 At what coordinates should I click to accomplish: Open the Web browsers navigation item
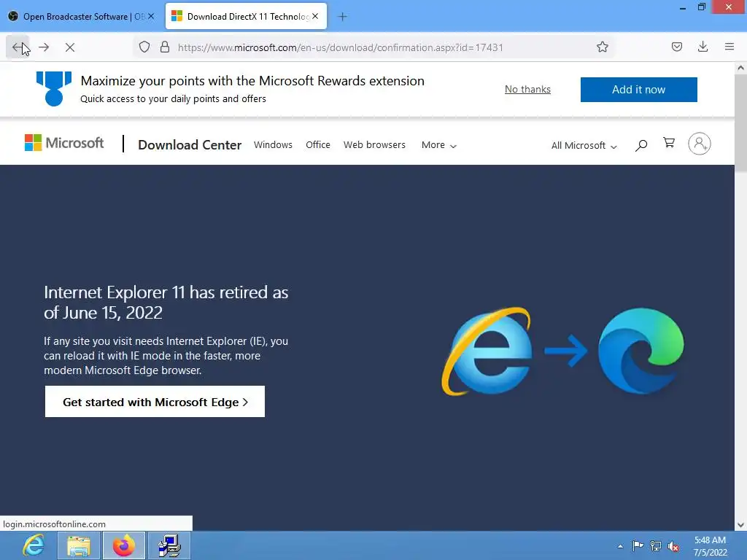coord(374,145)
